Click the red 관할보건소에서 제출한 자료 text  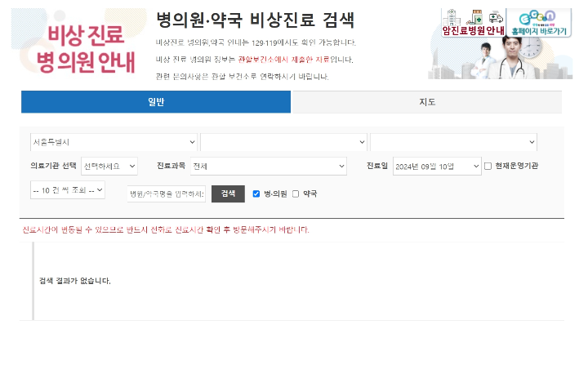(284, 60)
